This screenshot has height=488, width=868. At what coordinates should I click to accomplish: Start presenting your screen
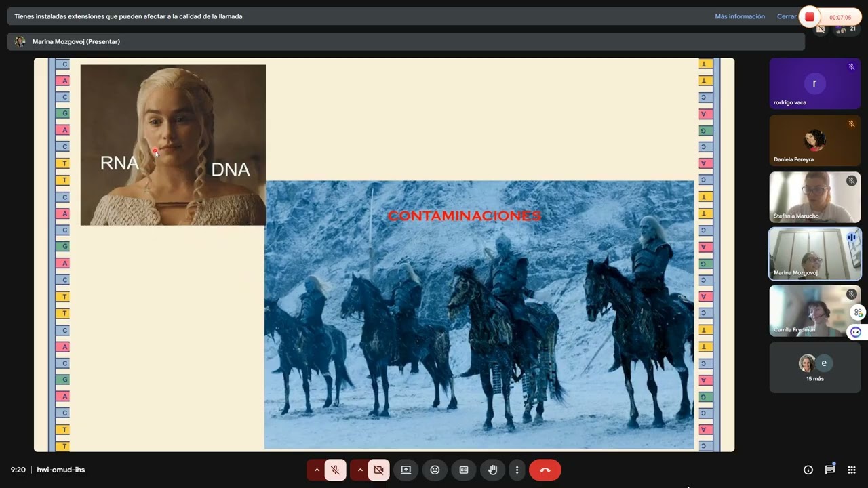tap(406, 470)
